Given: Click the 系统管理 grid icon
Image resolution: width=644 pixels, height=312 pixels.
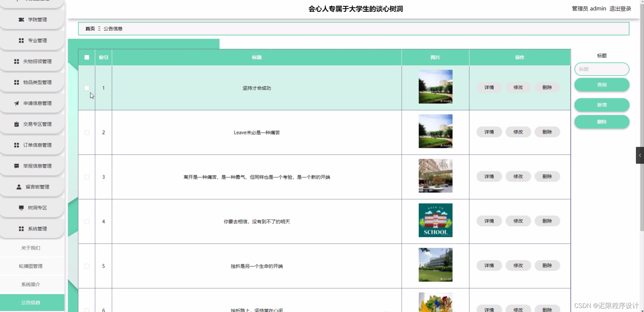Looking at the screenshot, I should pyautogui.click(x=21, y=228).
